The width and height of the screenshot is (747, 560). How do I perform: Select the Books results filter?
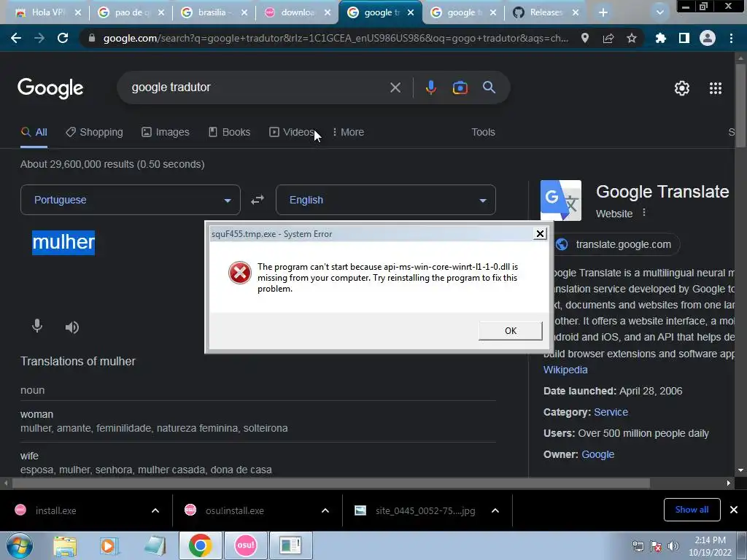[229, 133]
